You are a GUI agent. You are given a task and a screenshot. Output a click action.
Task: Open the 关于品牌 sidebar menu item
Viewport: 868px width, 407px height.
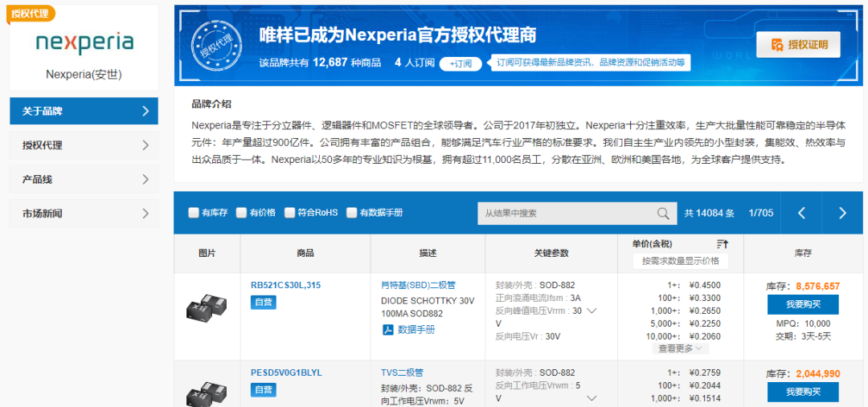point(84,111)
